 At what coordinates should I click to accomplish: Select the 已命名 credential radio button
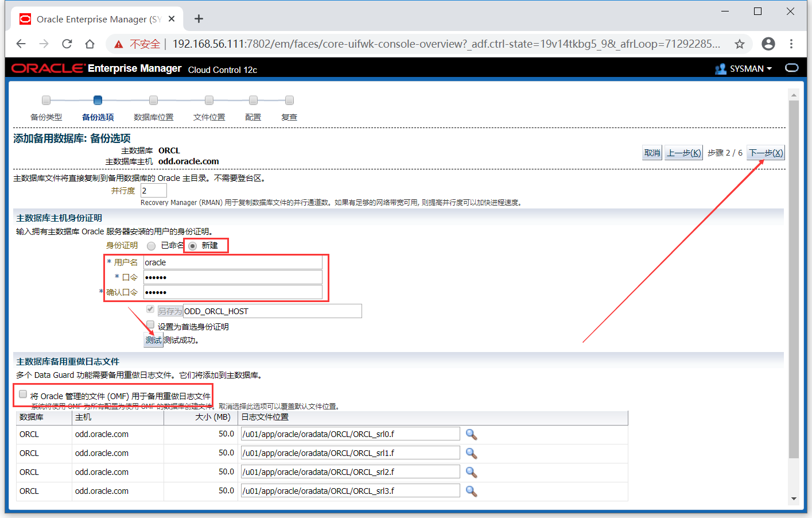(x=151, y=246)
